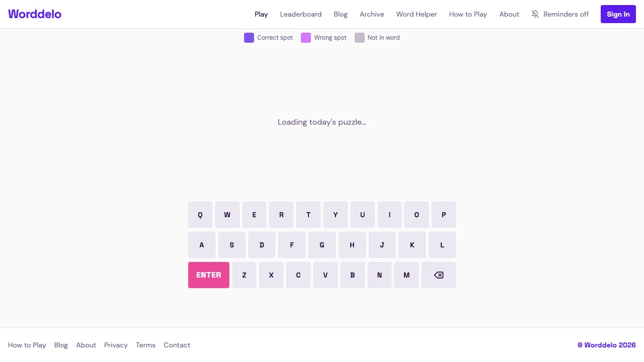Go to the Leaderboard page
The image size is (644, 362).
pos(301,14)
